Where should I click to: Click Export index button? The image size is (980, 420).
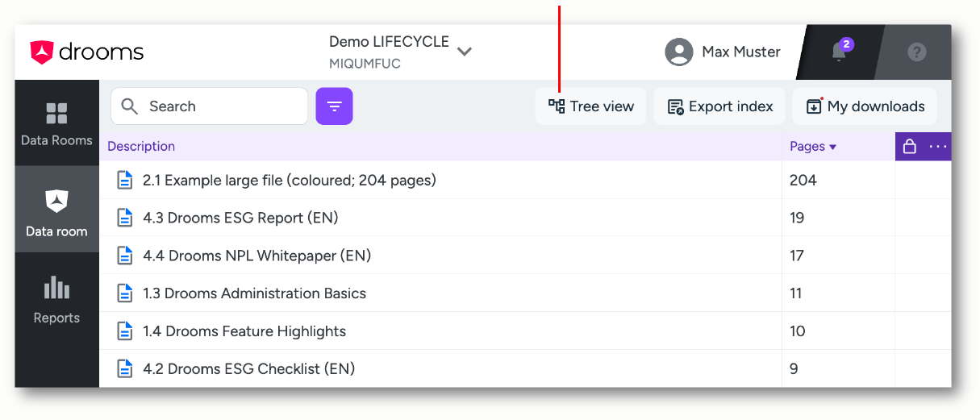719,106
